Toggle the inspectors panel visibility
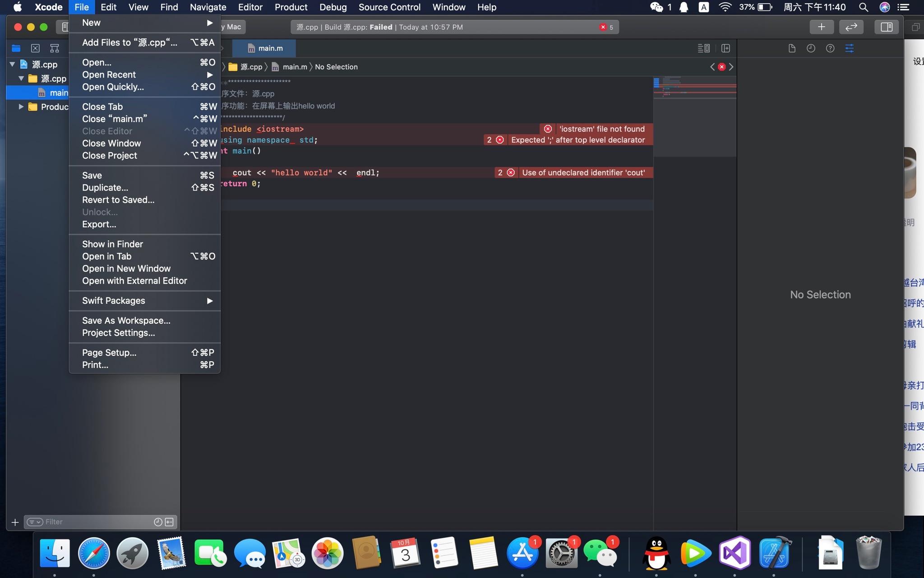Screen dimensions: 924x578 coord(886,27)
